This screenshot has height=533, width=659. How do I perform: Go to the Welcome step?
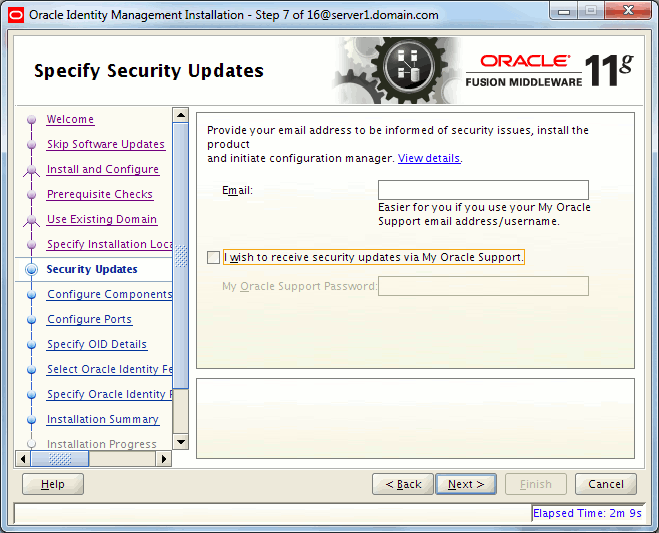[x=70, y=119]
